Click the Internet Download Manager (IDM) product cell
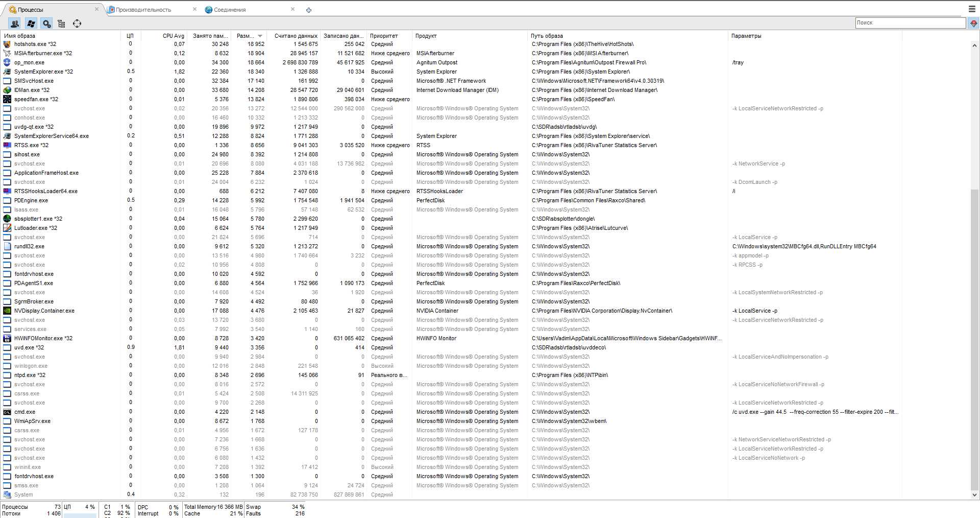The height and width of the screenshot is (518, 980). click(457, 90)
